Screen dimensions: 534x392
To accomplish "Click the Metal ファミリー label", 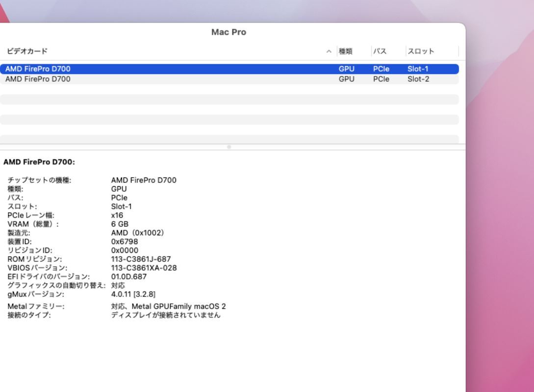I will click(x=36, y=306).
